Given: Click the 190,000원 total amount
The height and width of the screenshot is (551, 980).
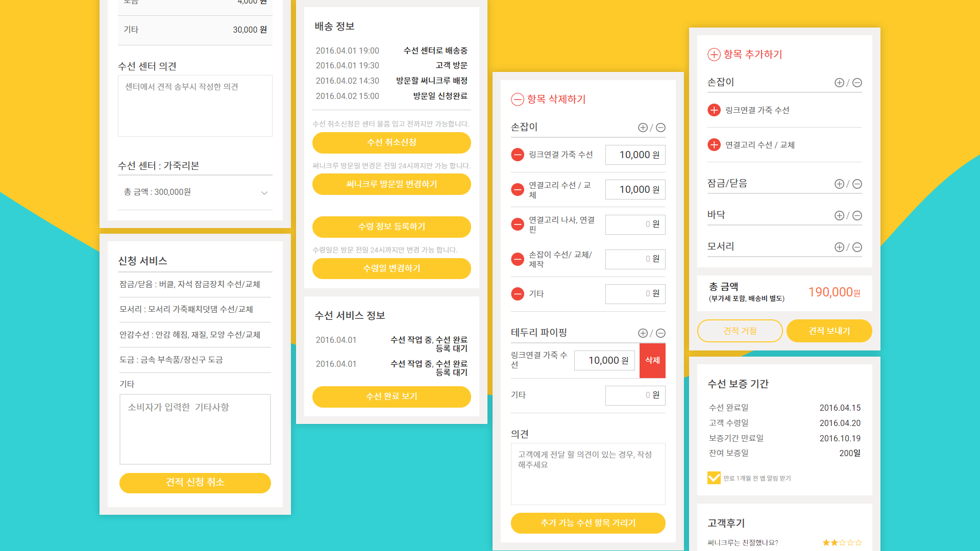Looking at the screenshot, I should coord(834,292).
